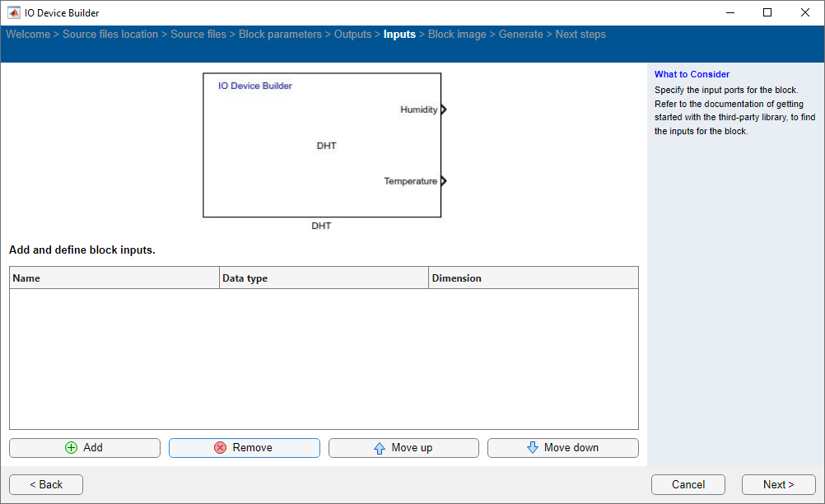The height and width of the screenshot is (504, 825).
Task: Select the DHT block preview image
Action: (x=322, y=145)
